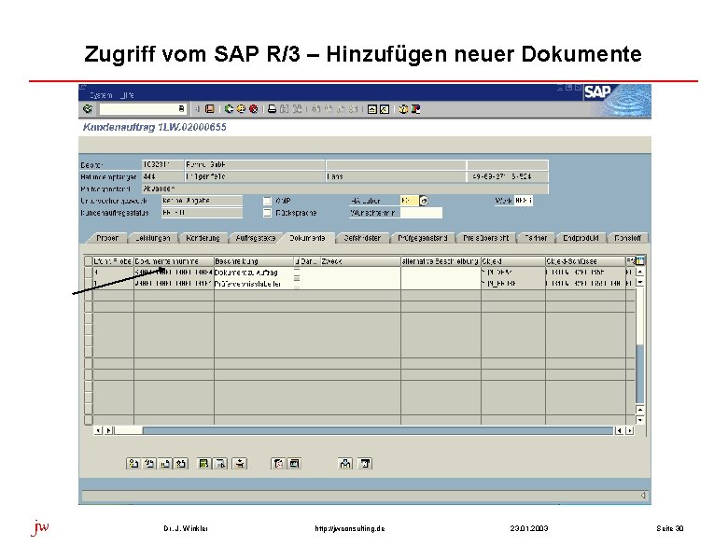
Task: Switch to the Prüfgegenstand tab
Action: point(423,238)
